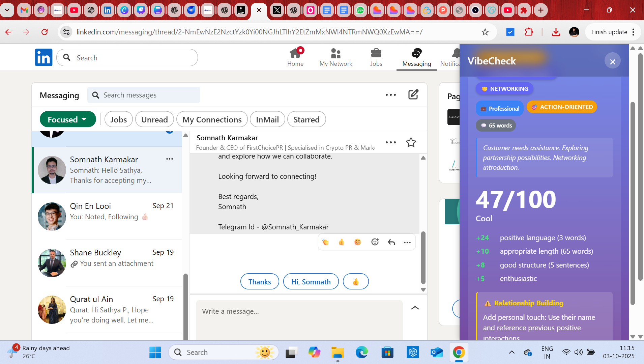React with the clapping hands emoji
Image resolution: width=644 pixels, height=364 pixels.
click(x=325, y=242)
